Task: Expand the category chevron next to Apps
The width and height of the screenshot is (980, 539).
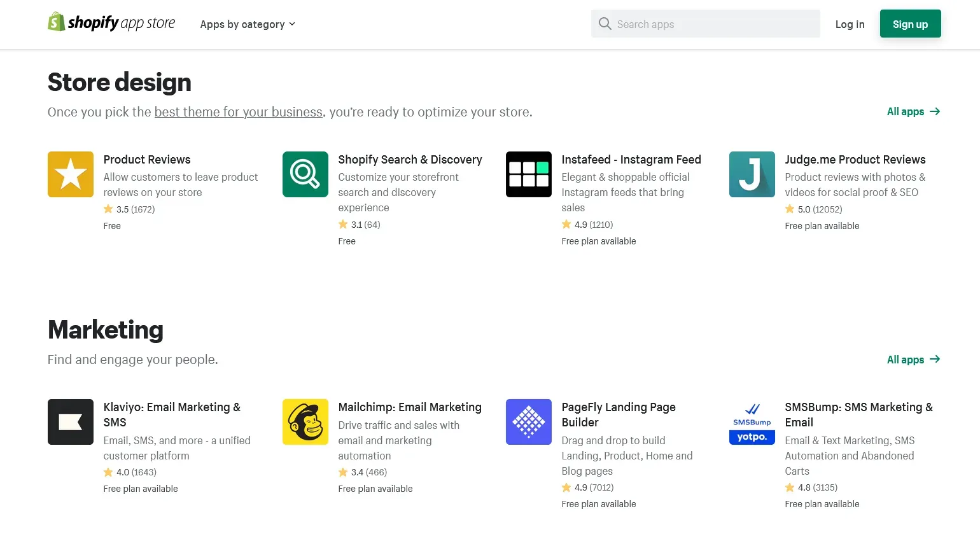Action: coord(292,24)
